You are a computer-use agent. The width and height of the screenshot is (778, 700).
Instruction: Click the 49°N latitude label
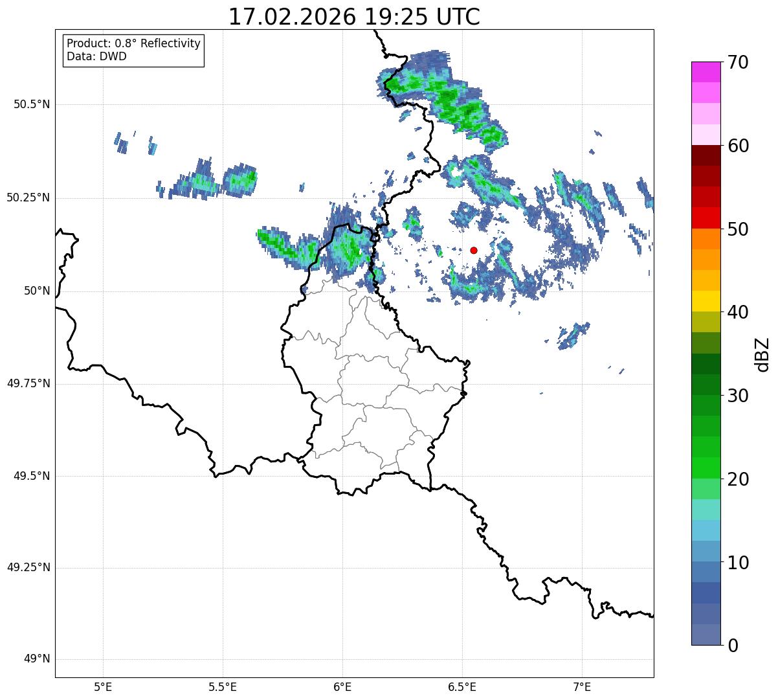[x=37, y=659]
